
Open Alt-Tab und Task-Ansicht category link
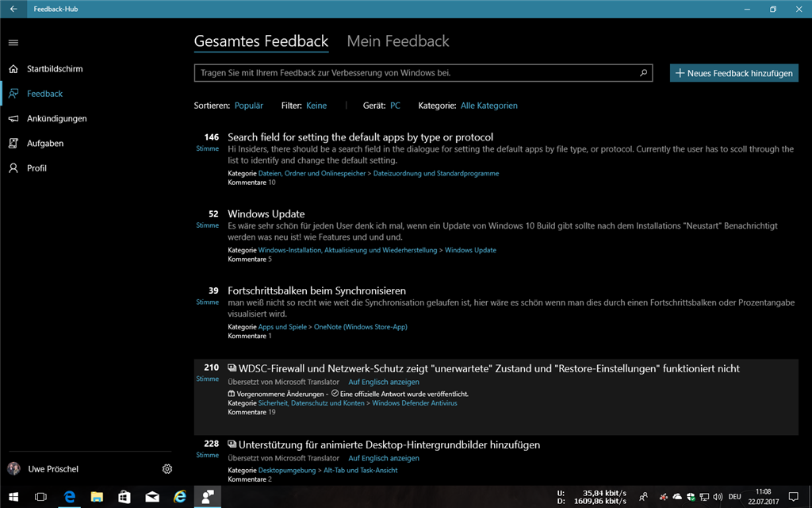pyautogui.click(x=361, y=471)
